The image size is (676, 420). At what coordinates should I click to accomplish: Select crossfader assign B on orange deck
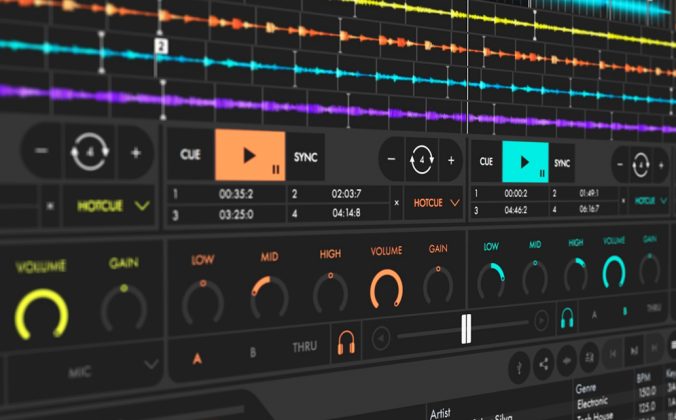[252, 351]
